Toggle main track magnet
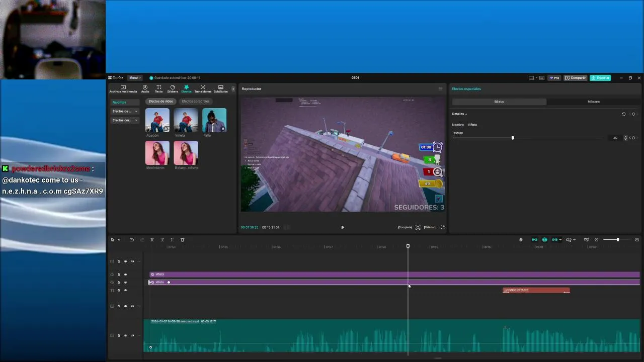The image size is (644, 362). tap(534, 240)
